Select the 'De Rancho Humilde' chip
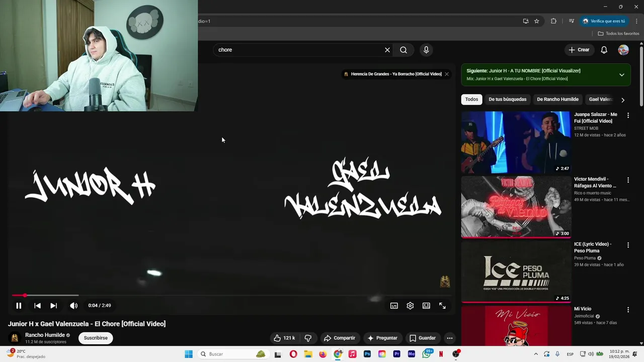644x362 pixels. click(557, 99)
